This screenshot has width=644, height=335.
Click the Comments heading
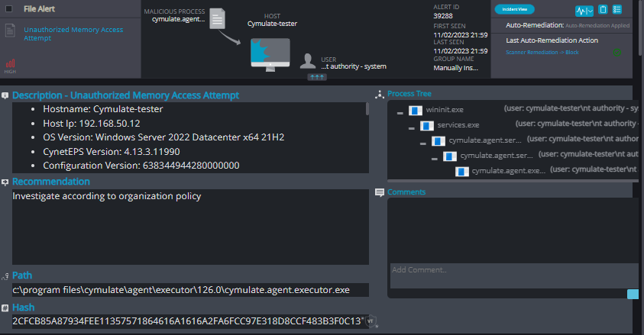click(406, 192)
